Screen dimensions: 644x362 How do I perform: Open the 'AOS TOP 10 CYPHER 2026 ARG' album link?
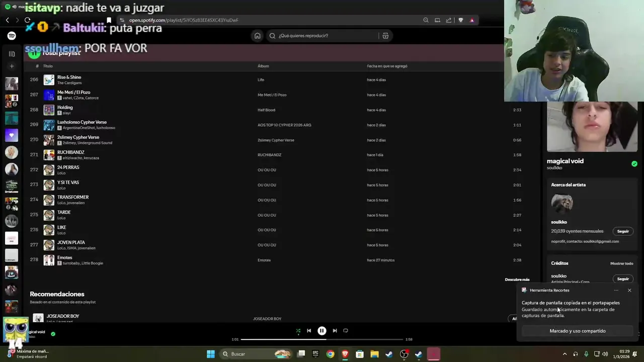pyautogui.click(x=284, y=125)
